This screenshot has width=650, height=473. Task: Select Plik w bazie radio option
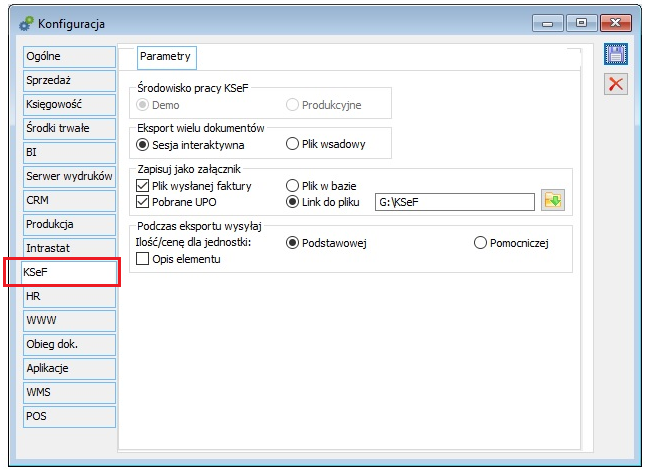pos(292,185)
